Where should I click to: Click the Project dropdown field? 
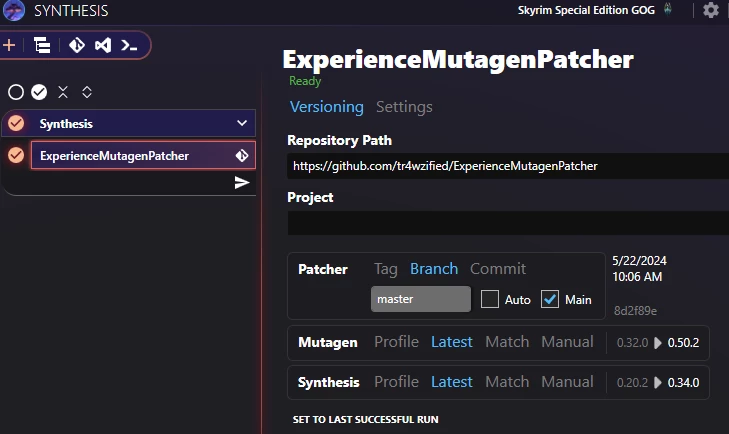(508, 223)
